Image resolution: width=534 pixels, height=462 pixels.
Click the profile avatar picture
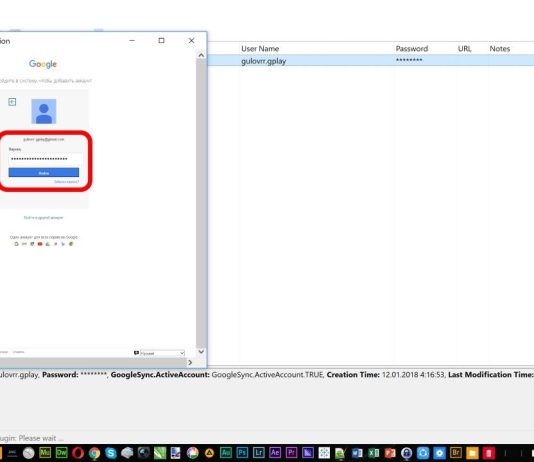44,111
